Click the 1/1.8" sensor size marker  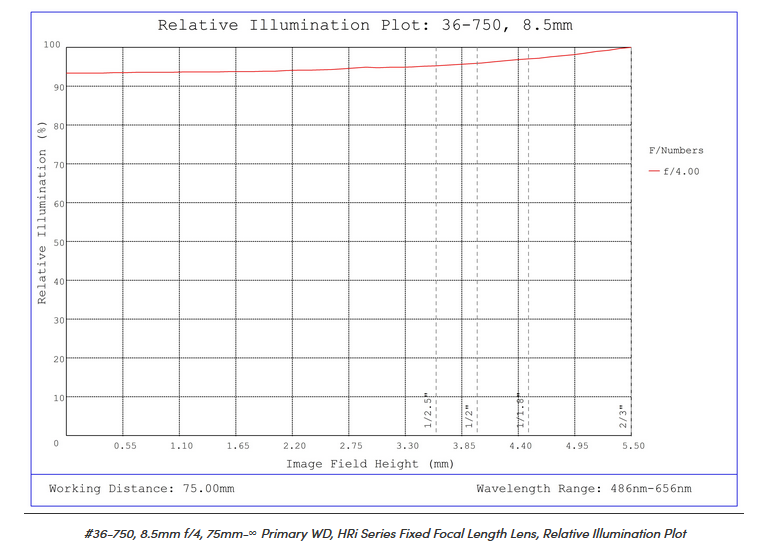pyautogui.click(x=521, y=410)
